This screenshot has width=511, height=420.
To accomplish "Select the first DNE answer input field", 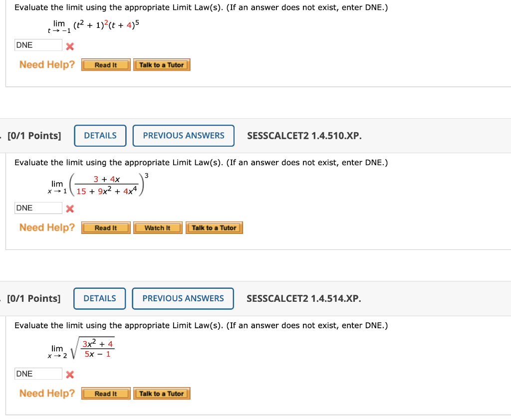I will tap(38, 45).
